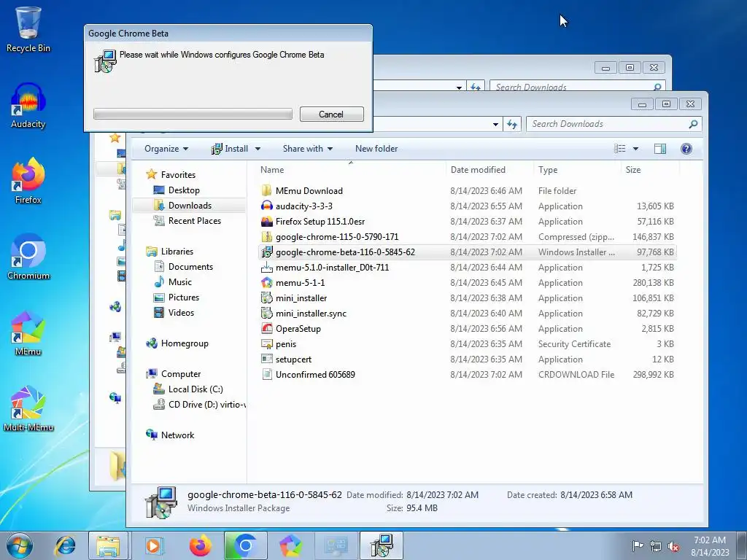Viewport: 747px width, 560px height.
Task: Open Pictures library
Action: pyautogui.click(x=183, y=297)
